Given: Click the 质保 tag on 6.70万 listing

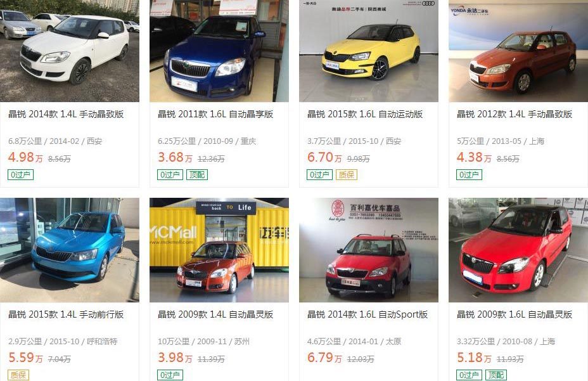Looking at the screenshot, I should click(347, 174).
